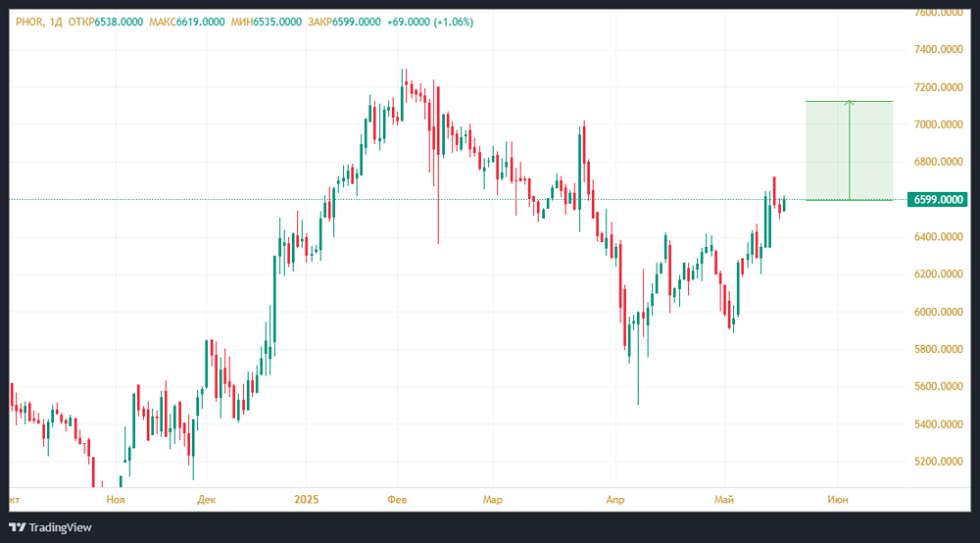
Task: Click the 2025 year marker on time axis
Action: (x=309, y=500)
